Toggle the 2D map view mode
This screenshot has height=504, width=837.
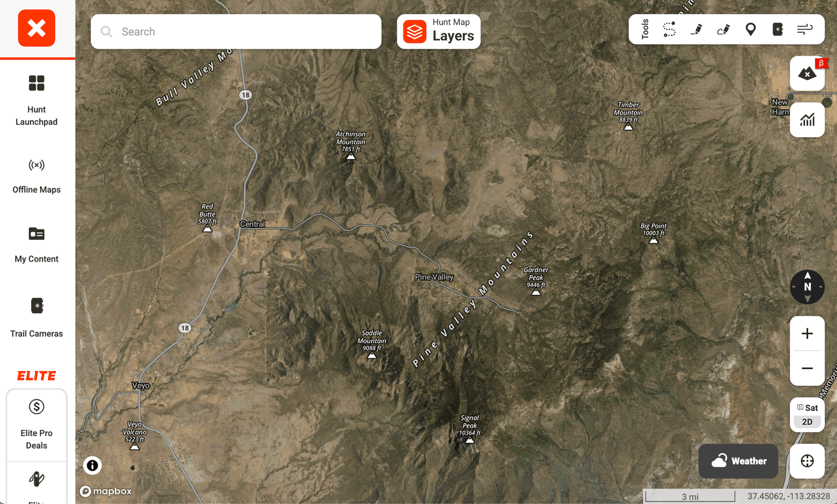pos(807,422)
